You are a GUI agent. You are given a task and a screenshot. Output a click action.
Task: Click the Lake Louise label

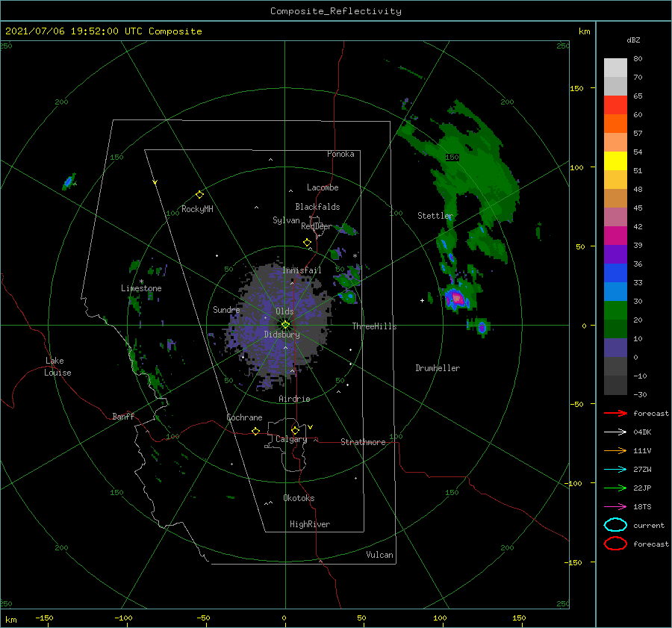point(57,367)
